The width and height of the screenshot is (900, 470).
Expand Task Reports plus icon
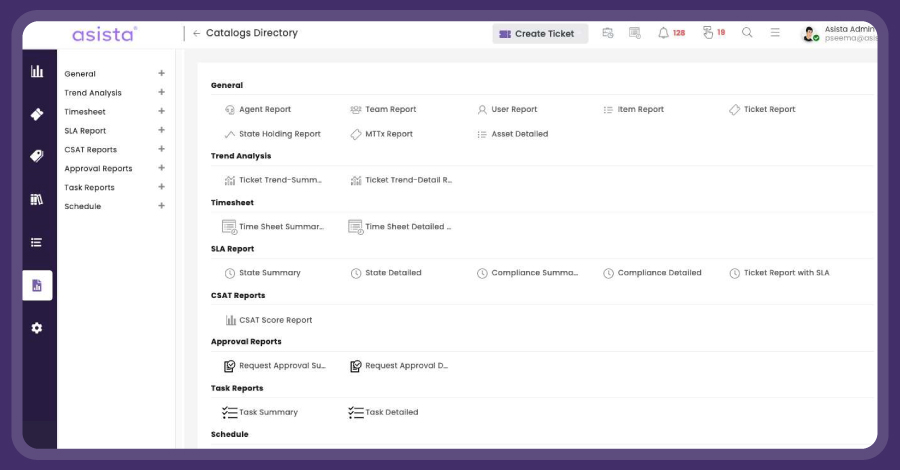point(161,187)
